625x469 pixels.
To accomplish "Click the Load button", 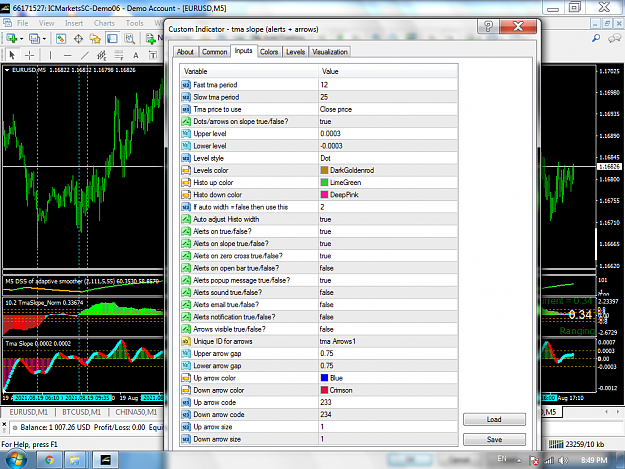I will [494, 419].
